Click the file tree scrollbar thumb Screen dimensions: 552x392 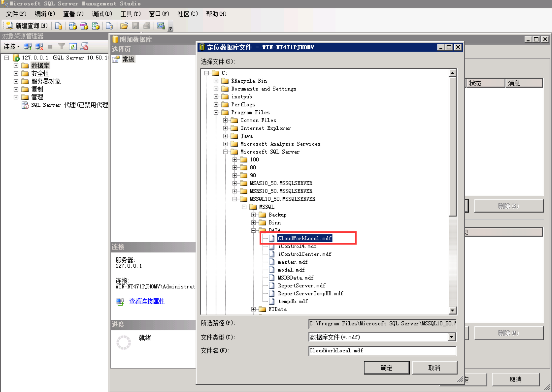[453, 147]
